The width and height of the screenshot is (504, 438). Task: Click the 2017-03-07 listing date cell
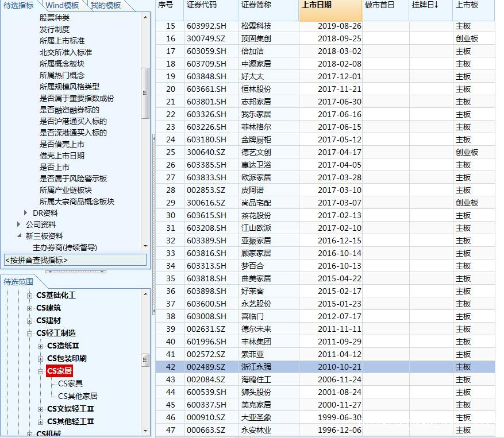331,203
